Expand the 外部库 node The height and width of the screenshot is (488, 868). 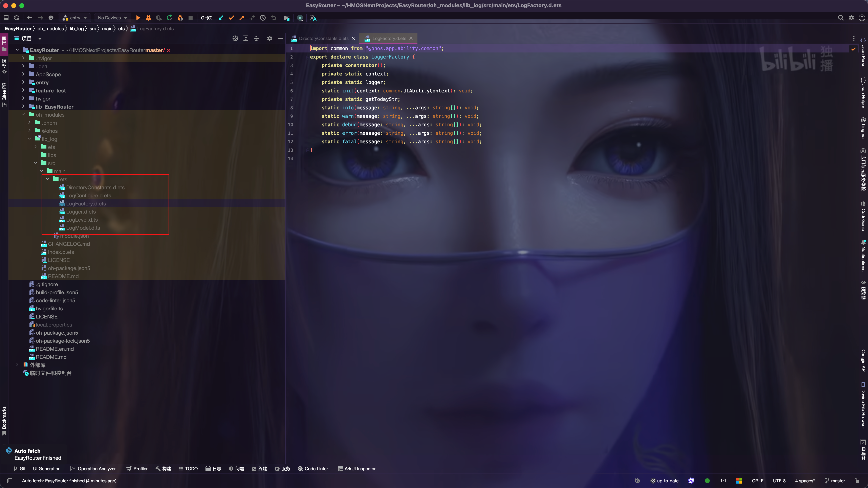pyautogui.click(x=17, y=365)
